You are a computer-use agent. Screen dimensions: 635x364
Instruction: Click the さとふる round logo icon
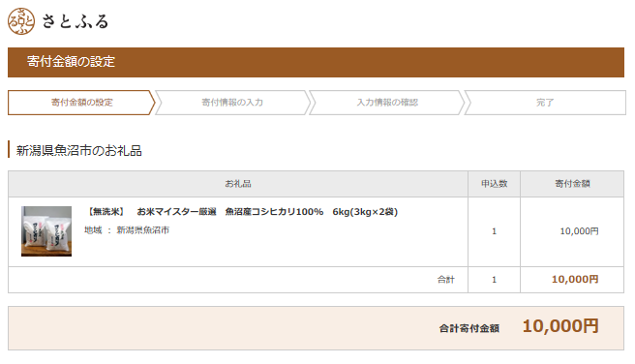tap(21, 21)
